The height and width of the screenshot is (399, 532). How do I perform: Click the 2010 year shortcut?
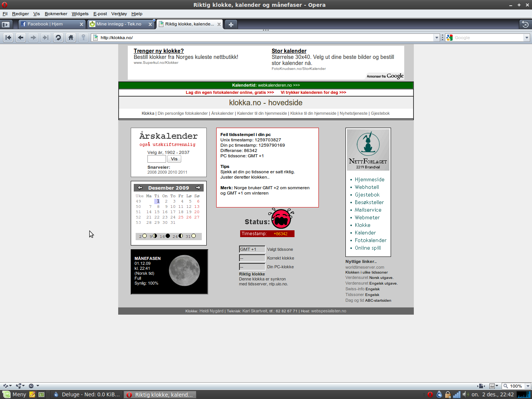173,172
